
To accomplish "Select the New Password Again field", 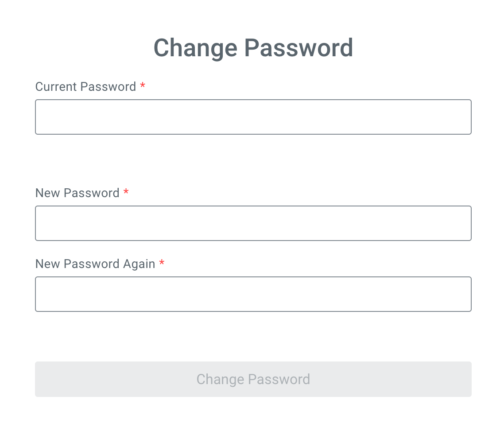I will 253,294.
